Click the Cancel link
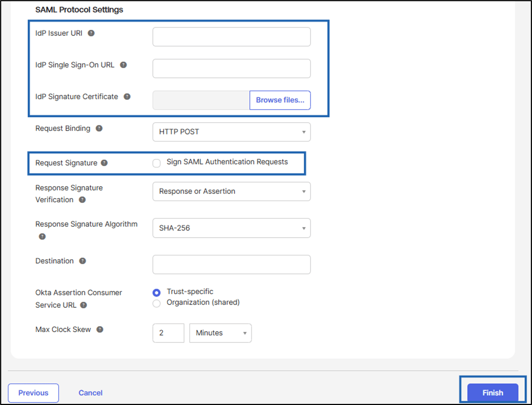This screenshot has width=532, height=405. coord(90,393)
